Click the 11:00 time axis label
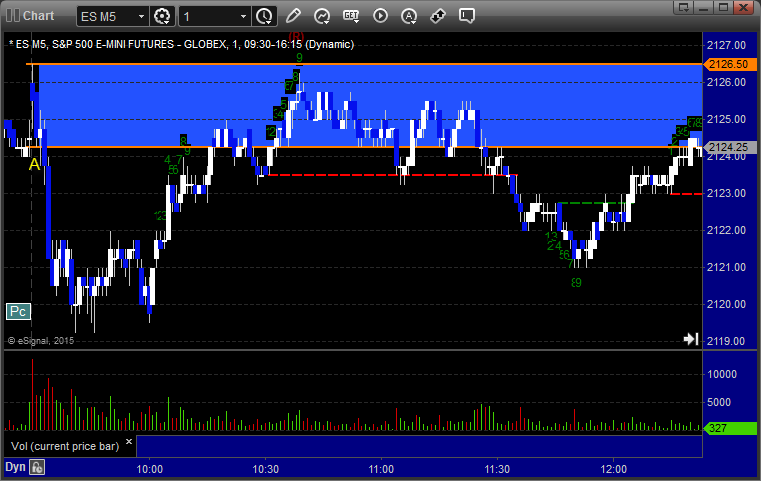This screenshot has height=481, width=761. coord(381,469)
